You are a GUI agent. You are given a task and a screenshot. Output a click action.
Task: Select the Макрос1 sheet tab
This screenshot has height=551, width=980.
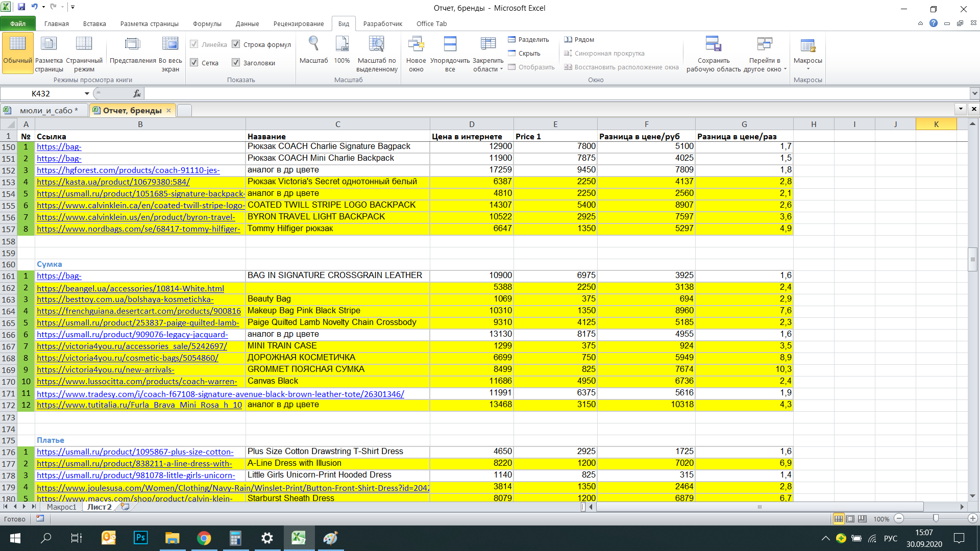(x=61, y=507)
